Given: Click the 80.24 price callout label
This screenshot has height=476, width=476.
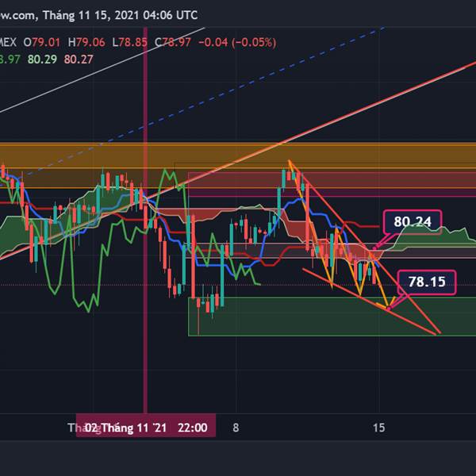Looking at the screenshot, I should tap(413, 221).
